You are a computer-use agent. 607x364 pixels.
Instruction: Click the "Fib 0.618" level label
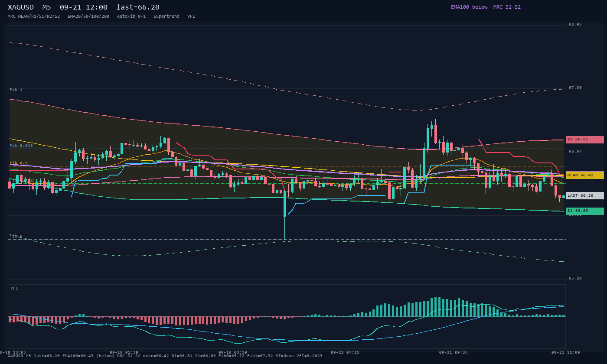click(21, 146)
